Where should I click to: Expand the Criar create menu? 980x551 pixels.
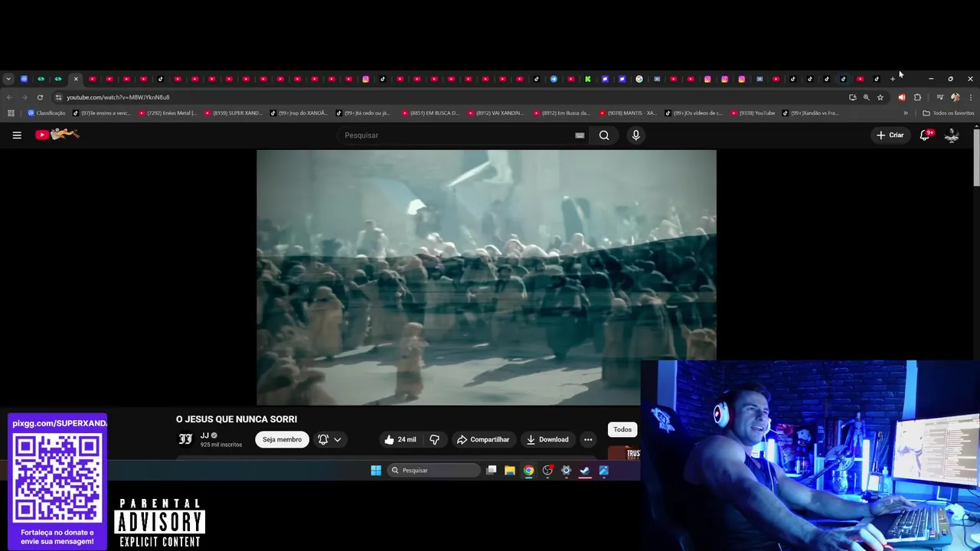(x=890, y=135)
